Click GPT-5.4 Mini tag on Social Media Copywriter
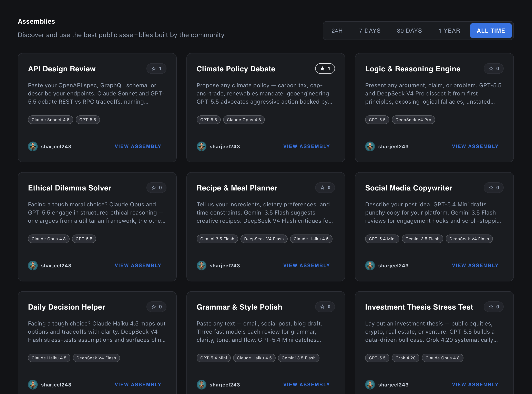532x394 pixels. coord(382,239)
